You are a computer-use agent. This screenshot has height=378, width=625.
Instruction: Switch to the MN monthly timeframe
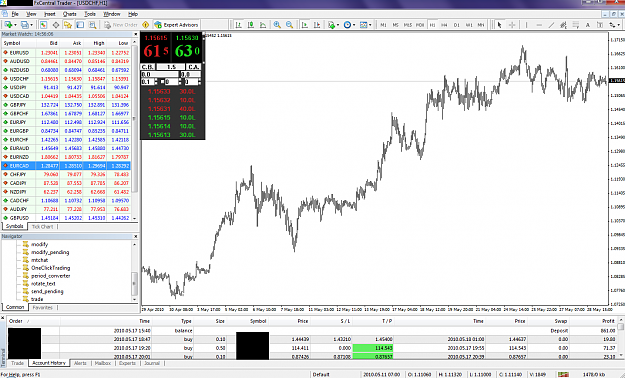click(x=481, y=25)
